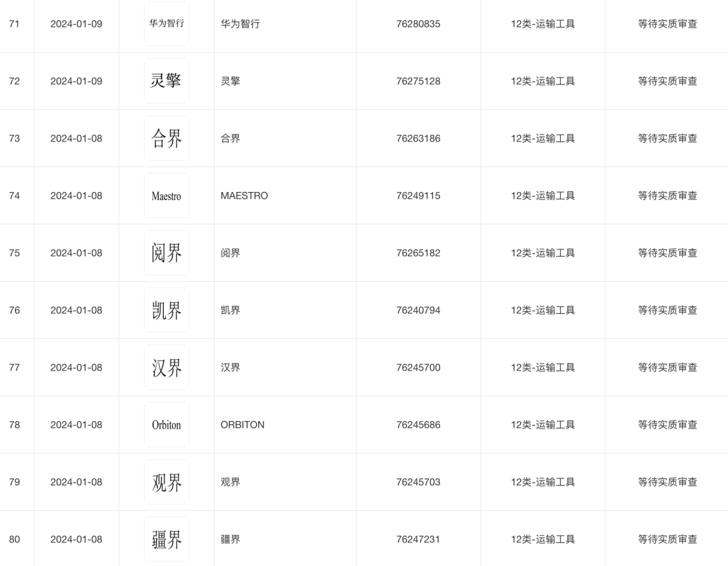Click the 阅界 trademark image
Screen dimensions: 728x566
coord(166,253)
